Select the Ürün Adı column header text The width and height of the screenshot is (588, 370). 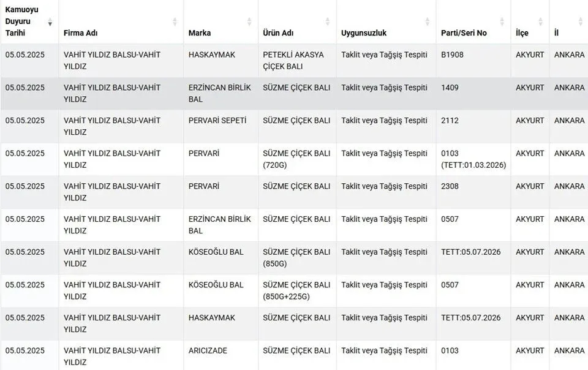[x=278, y=33]
